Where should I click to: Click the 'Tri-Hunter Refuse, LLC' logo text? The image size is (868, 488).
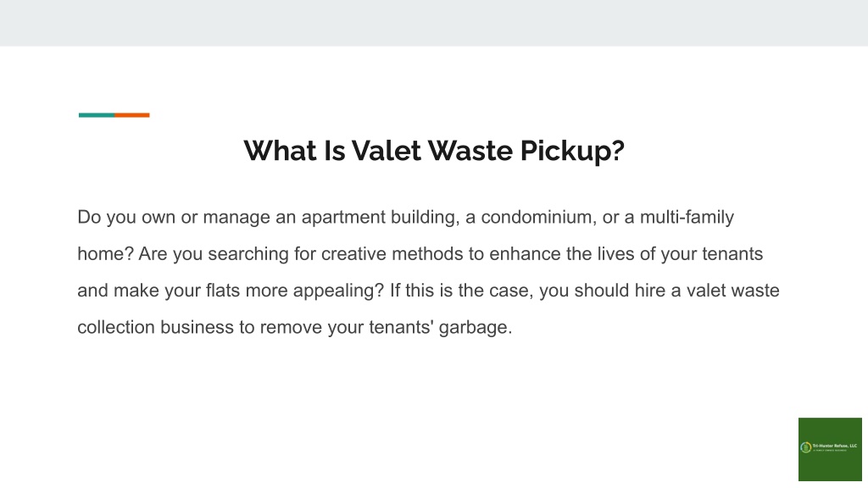835,446
